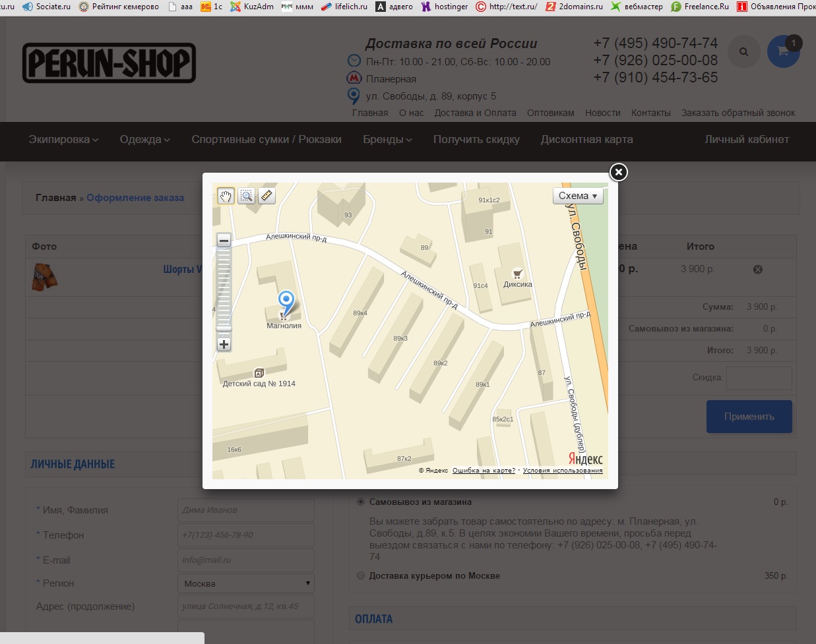Open Спортивные сумки / Рюкзаки menu item

click(x=267, y=140)
